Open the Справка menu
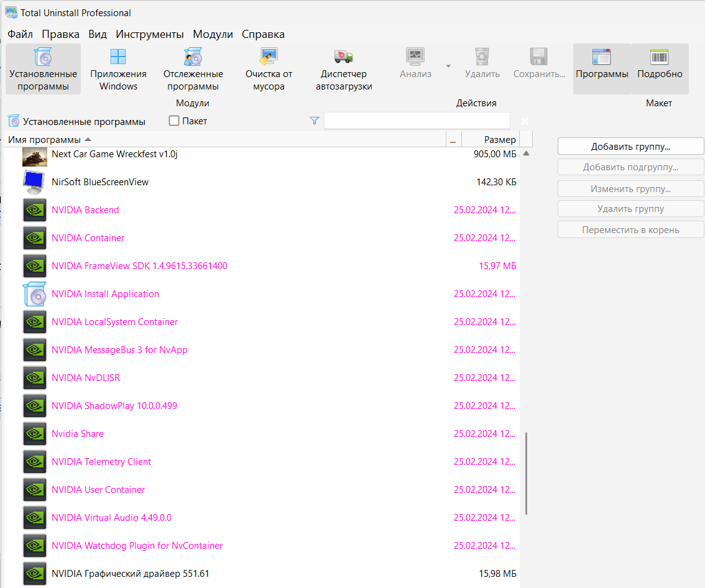 (263, 34)
